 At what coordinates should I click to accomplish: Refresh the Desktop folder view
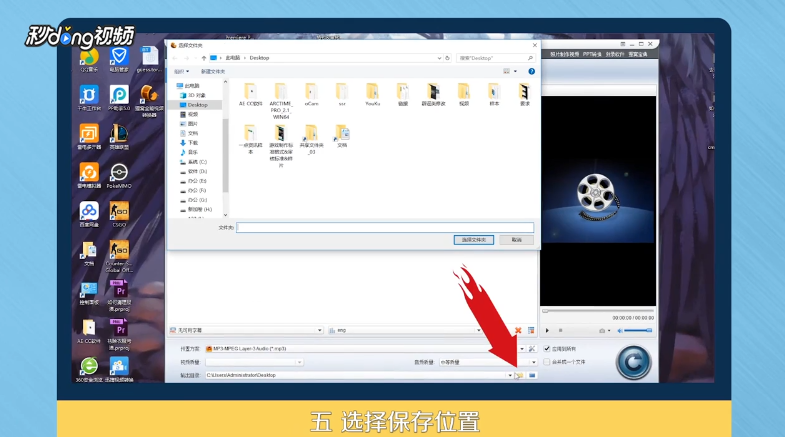(448, 58)
